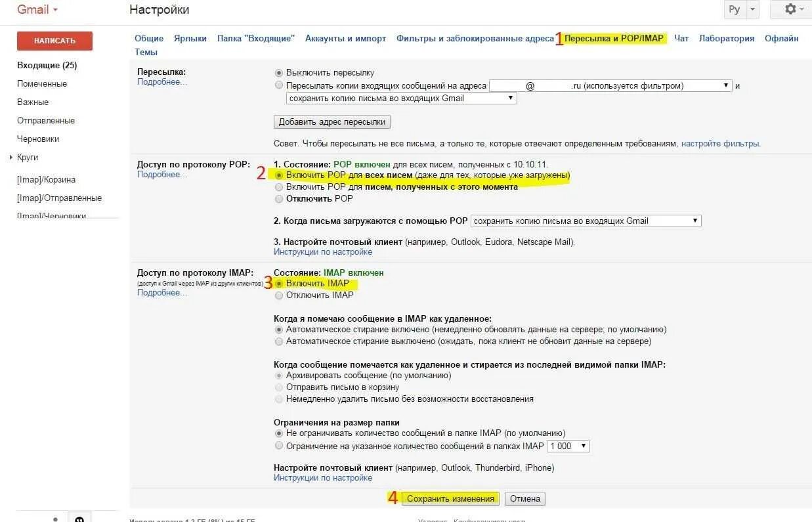
Task: Turn off automatic expunge option
Action: point(279,341)
